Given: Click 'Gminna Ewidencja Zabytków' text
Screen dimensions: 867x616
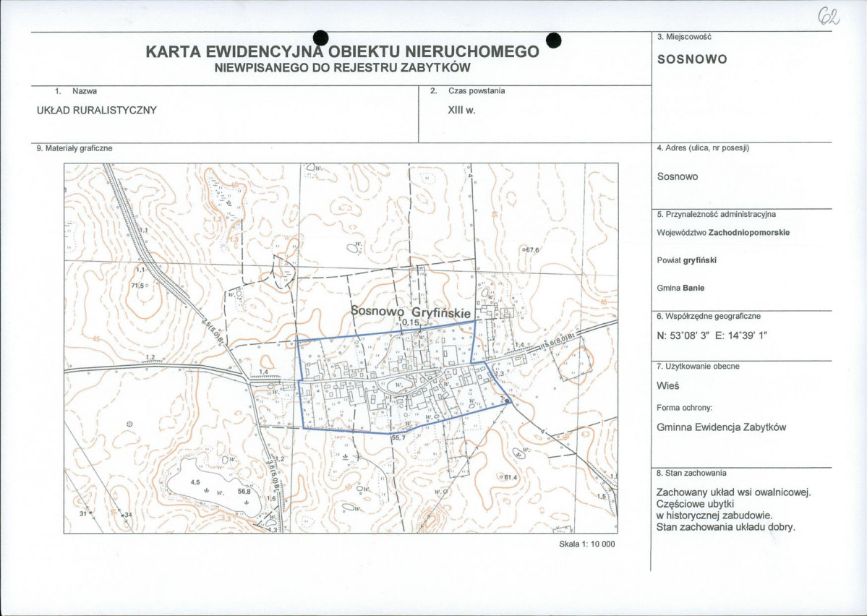Looking at the screenshot, I should tap(722, 427).
